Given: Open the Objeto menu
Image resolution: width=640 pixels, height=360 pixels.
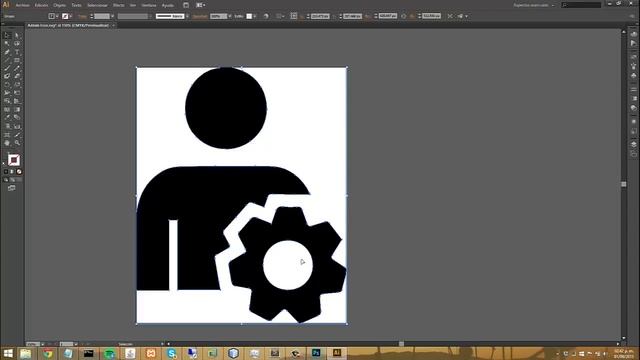Looking at the screenshot, I should coord(60,5).
